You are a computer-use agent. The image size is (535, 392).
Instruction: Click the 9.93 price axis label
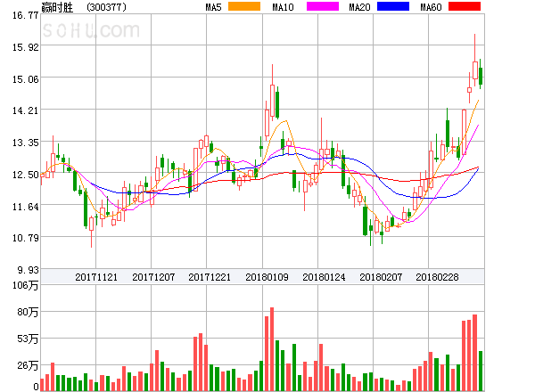pos(28,270)
